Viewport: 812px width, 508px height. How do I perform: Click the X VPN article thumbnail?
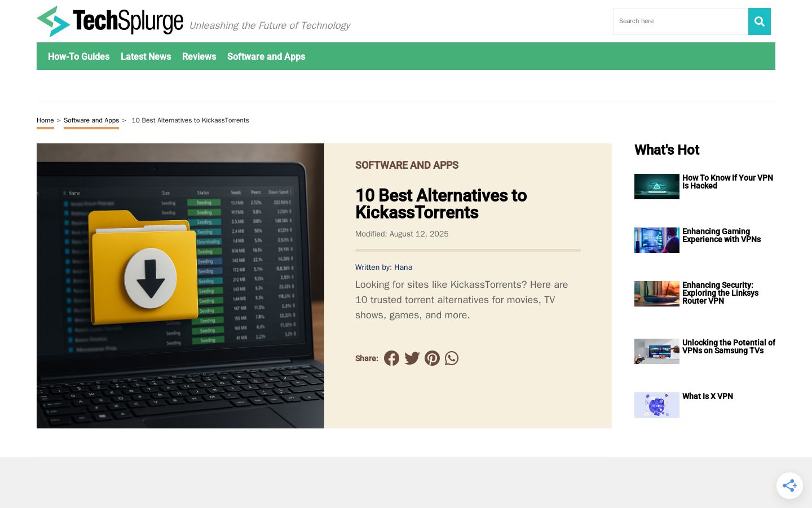pos(657,405)
